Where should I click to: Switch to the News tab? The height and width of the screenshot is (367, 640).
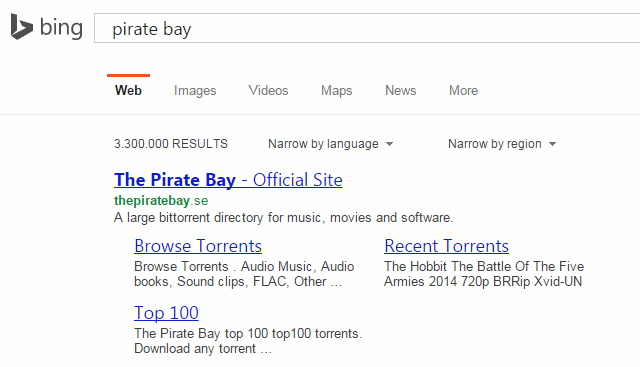coord(400,90)
